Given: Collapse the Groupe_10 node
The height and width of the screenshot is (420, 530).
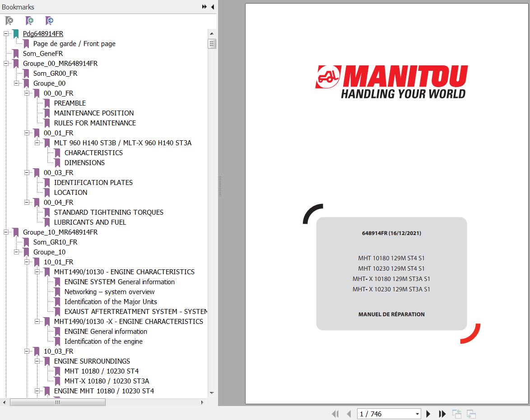Looking at the screenshot, I should pyautogui.click(x=16, y=252).
